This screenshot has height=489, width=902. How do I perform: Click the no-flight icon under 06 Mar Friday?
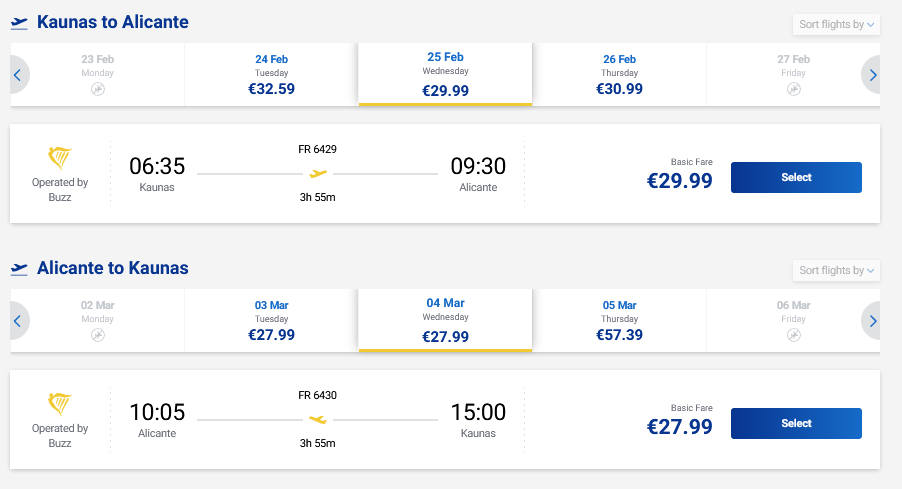point(793,335)
